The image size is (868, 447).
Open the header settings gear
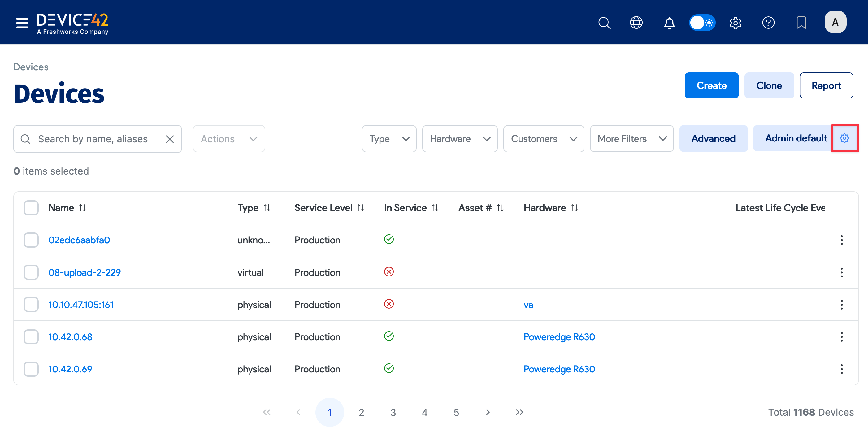735,23
